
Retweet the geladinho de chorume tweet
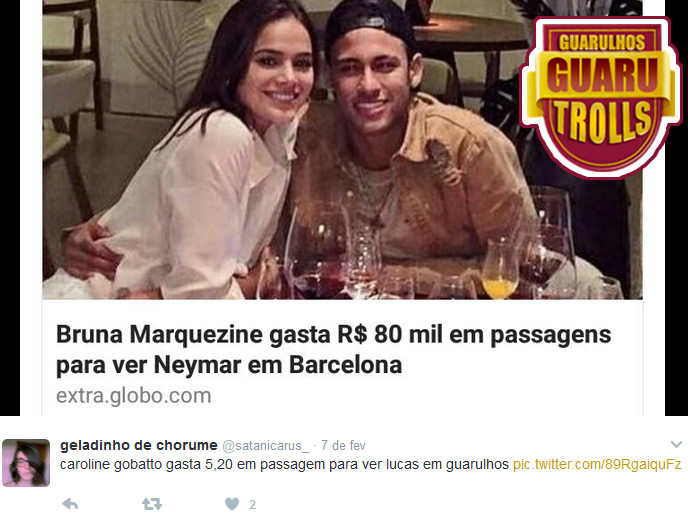point(152,504)
